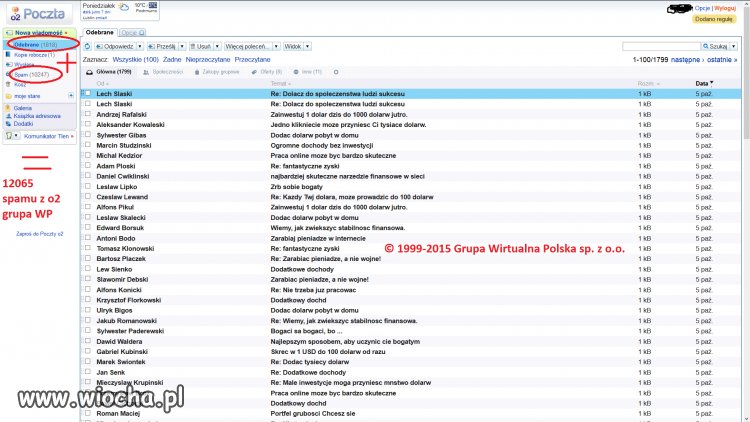Open the Odpowiedz dropdown arrow
This screenshot has height=422, width=750.
click(x=140, y=46)
